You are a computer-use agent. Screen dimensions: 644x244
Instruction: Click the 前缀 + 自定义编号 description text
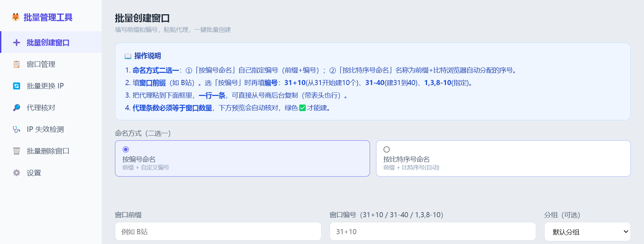[146, 167]
